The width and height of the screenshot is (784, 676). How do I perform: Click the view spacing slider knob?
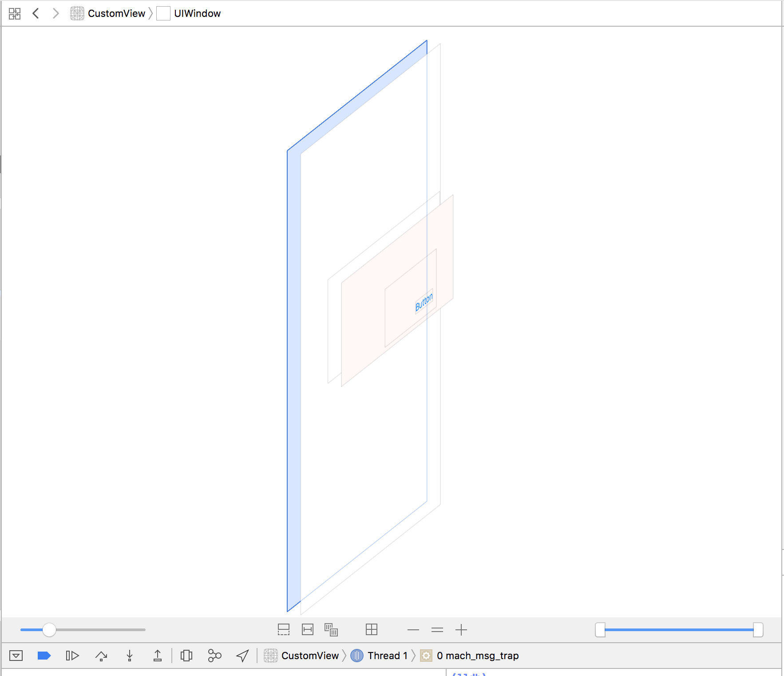coord(49,630)
